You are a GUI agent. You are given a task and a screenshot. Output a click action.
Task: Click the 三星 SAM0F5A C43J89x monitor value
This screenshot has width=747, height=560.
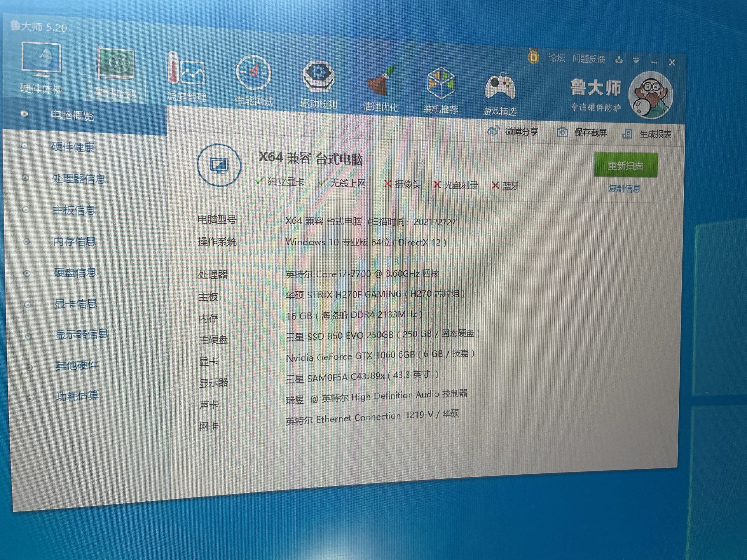362,376
